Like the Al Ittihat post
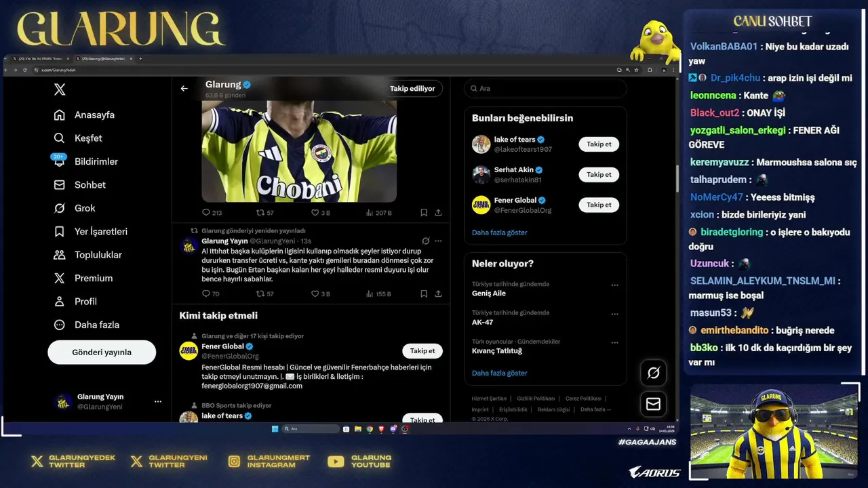The height and width of the screenshot is (488, 868). (x=320, y=293)
